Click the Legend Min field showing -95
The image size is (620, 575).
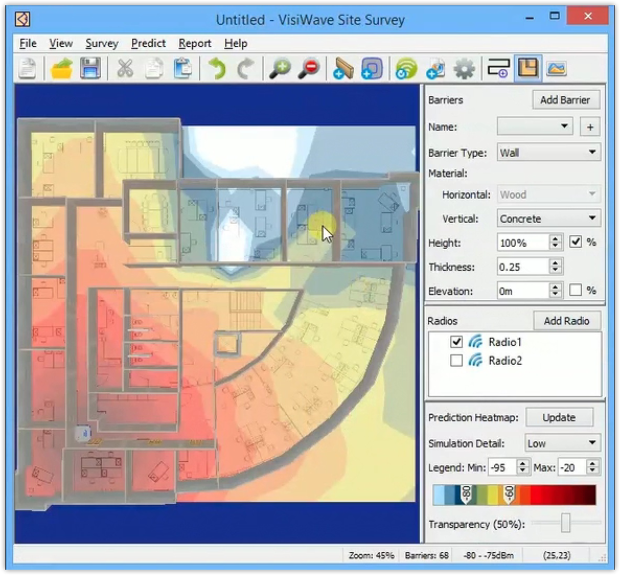(503, 467)
